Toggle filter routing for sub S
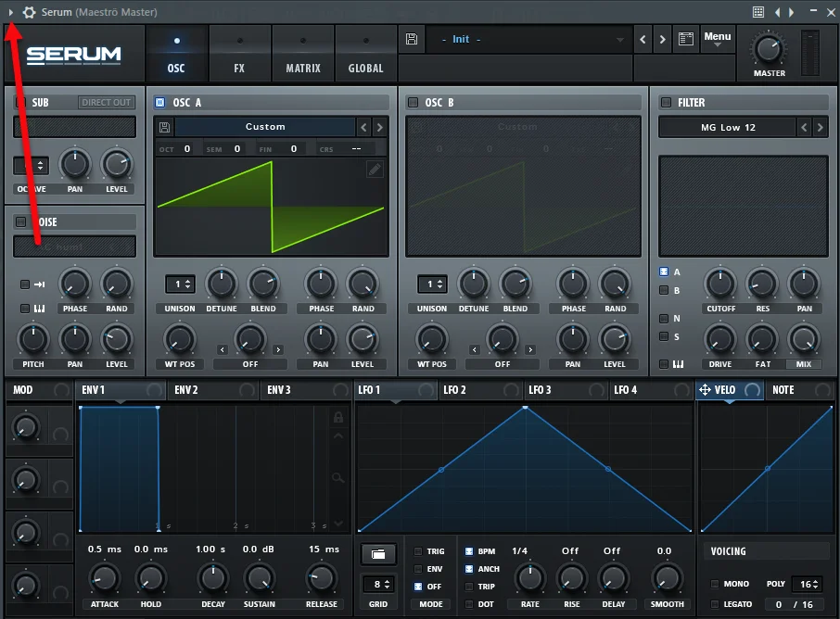This screenshot has height=619, width=840. [664, 336]
